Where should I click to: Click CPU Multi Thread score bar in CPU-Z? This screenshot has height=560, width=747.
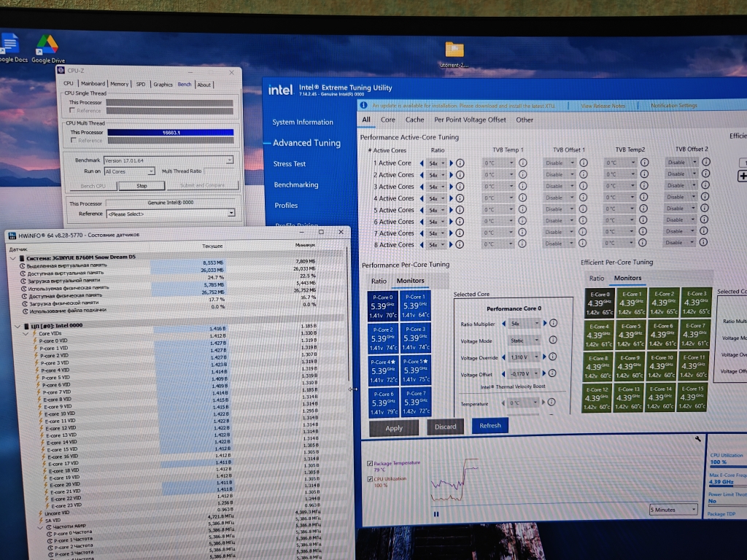171,133
